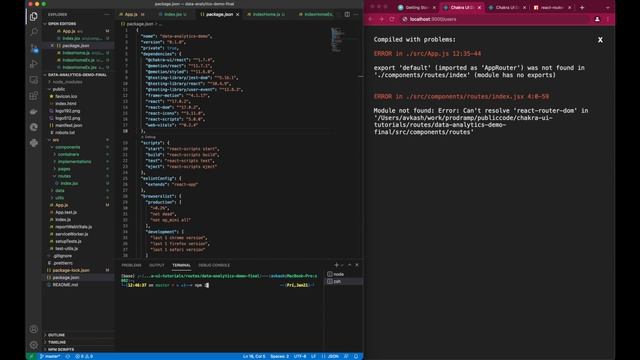This screenshot has width=640, height=360.
Task: Open package-lock.json in the file tree
Action: pyautogui.click(x=71, y=270)
